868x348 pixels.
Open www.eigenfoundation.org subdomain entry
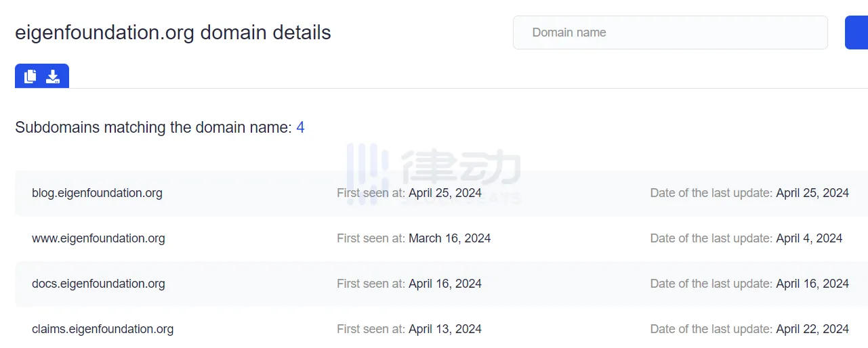pyautogui.click(x=98, y=238)
